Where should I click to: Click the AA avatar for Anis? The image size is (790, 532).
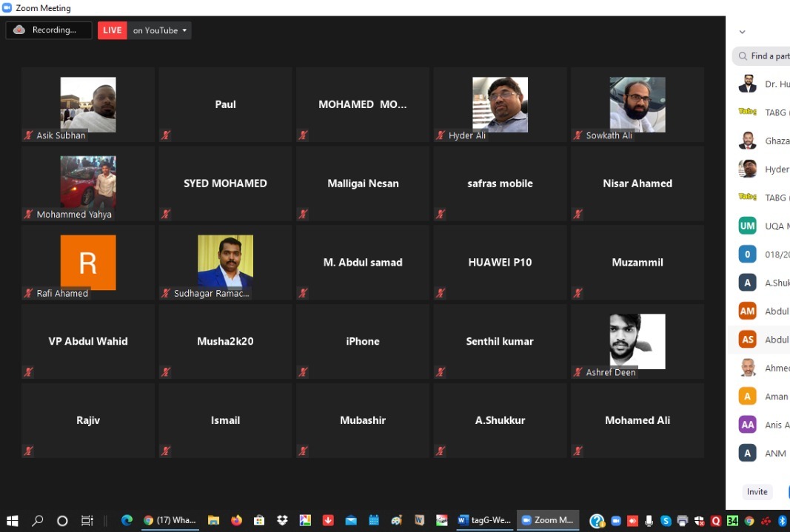(747, 425)
